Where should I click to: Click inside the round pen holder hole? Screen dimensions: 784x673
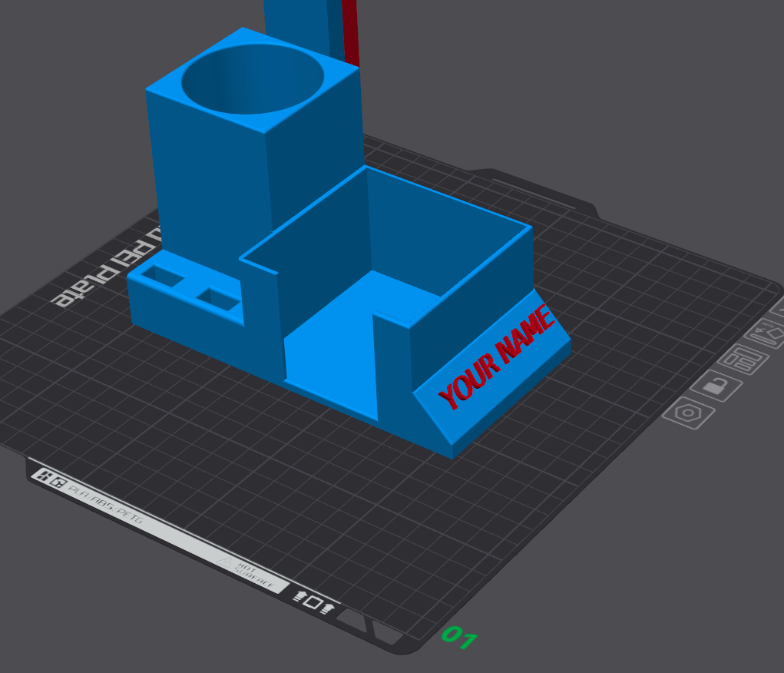pyautogui.click(x=253, y=78)
